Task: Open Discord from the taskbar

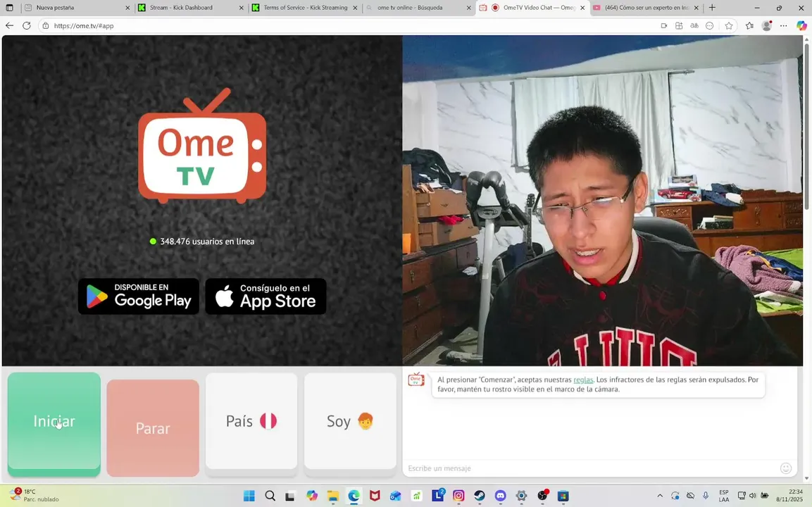Action: coord(500,496)
